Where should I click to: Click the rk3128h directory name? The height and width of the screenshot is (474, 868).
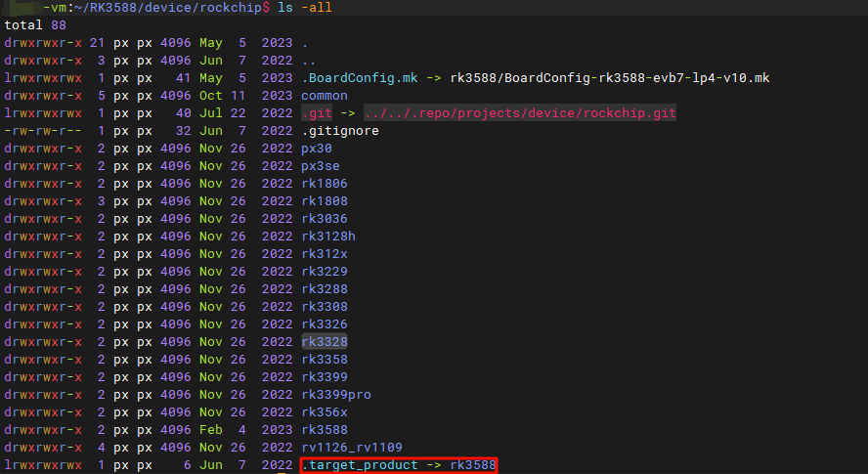[x=328, y=237]
